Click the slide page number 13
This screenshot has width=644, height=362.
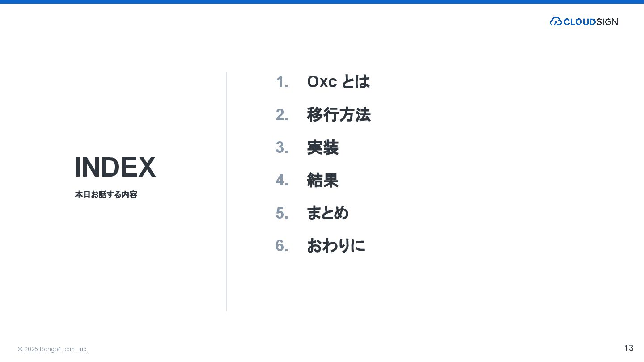[628, 348]
